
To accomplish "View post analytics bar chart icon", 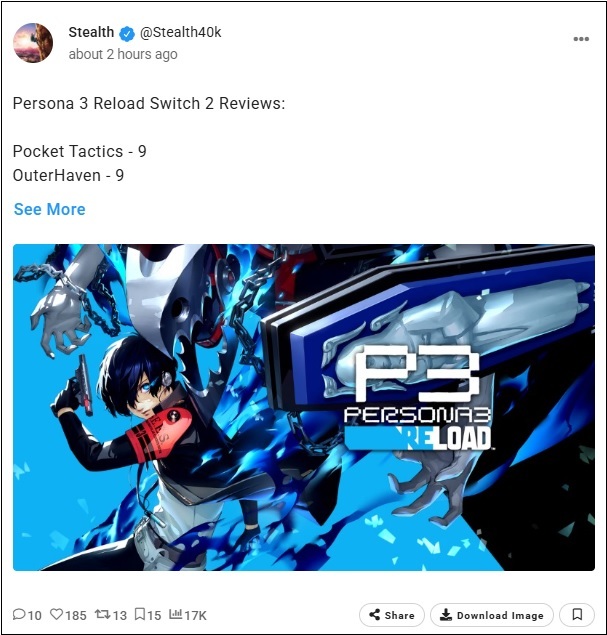I will pos(175,614).
